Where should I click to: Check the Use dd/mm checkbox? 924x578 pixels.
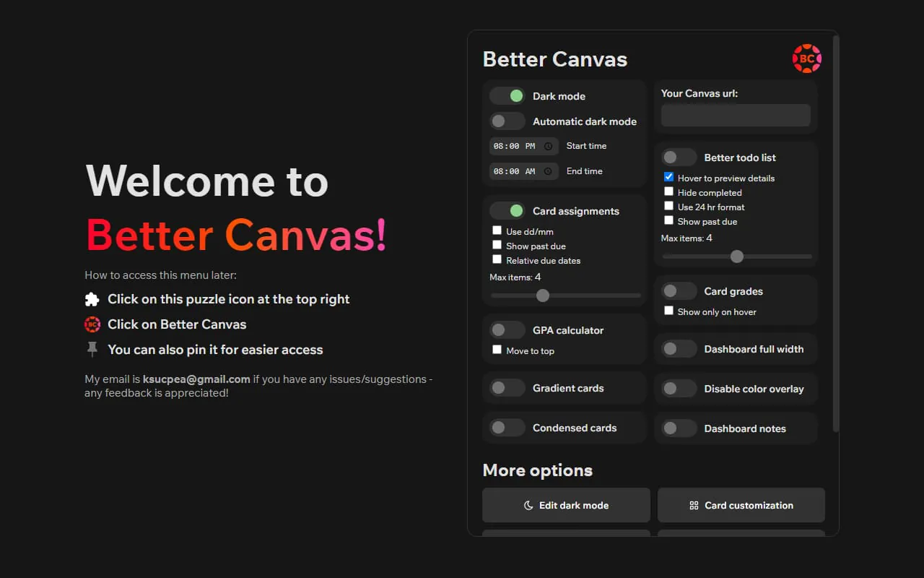pos(497,230)
